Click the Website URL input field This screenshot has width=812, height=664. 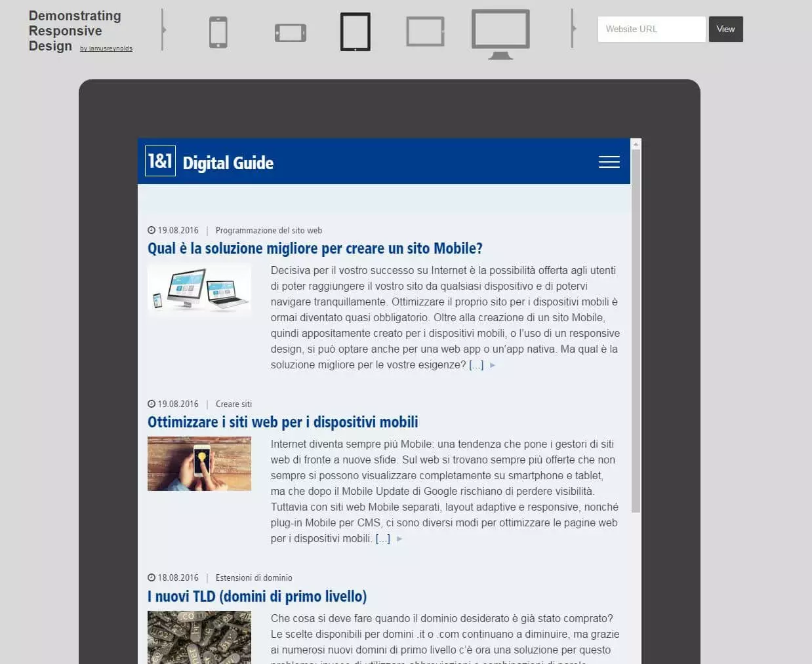coord(651,29)
